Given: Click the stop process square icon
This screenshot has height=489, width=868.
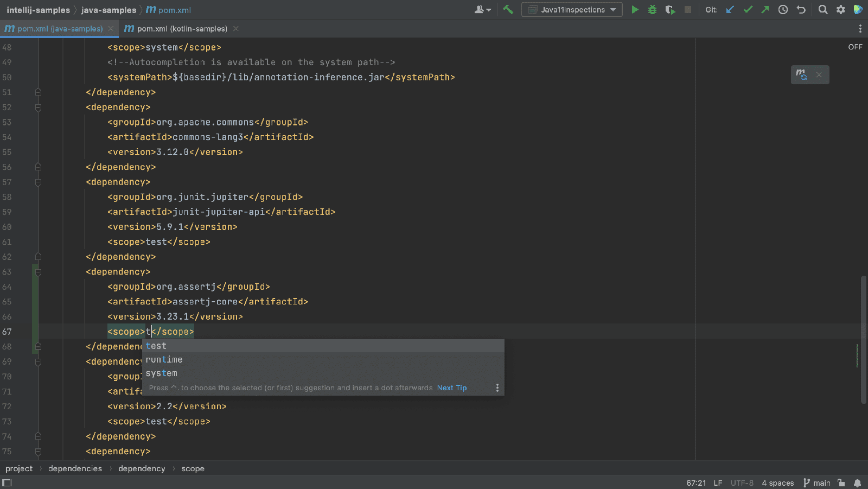Looking at the screenshot, I should [x=688, y=10].
